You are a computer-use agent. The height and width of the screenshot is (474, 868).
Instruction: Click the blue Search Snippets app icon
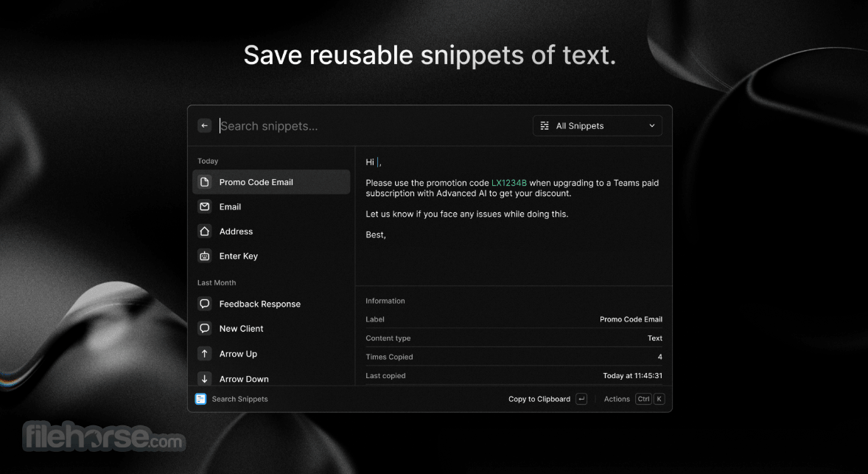click(x=200, y=399)
